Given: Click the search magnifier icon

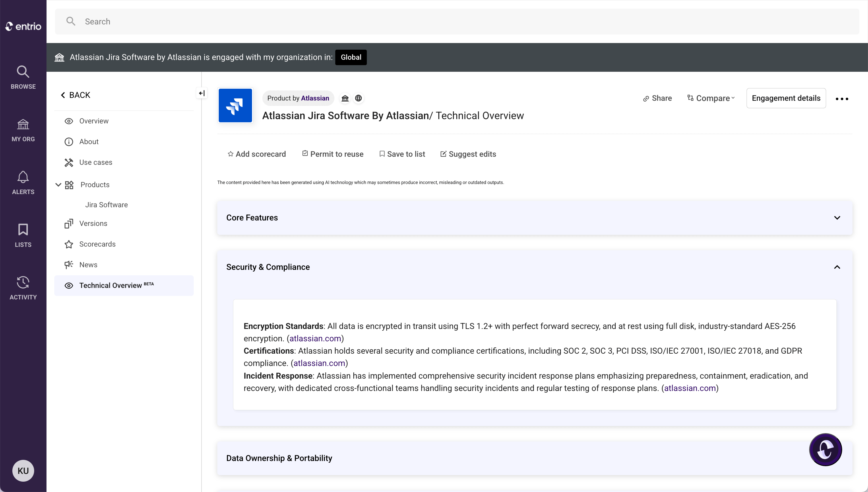Looking at the screenshot, I should [71, 21].
